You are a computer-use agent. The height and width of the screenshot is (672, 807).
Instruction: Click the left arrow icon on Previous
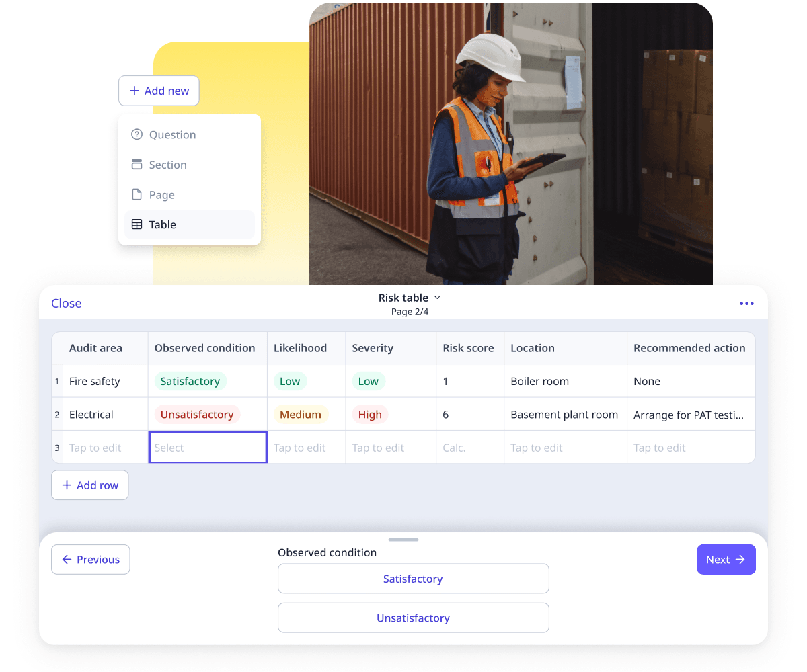(67, 560)
